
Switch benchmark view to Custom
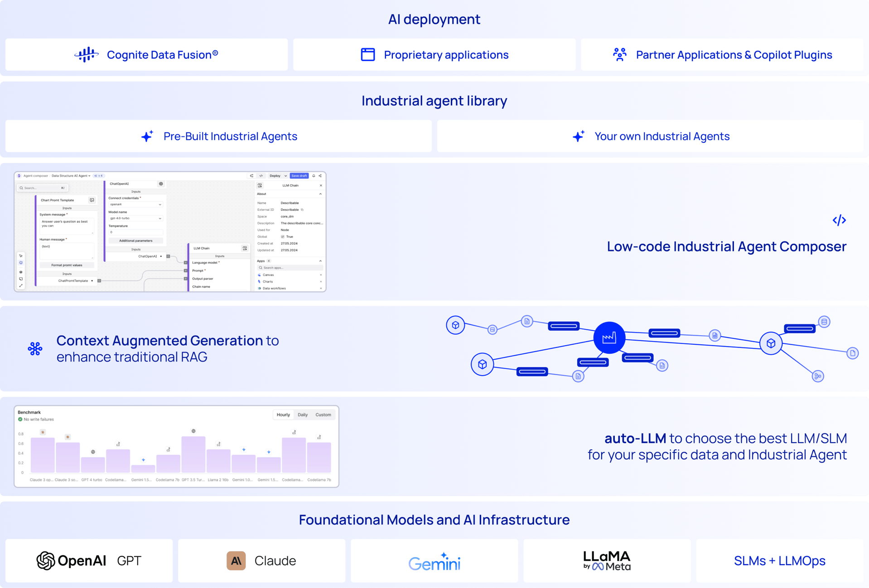coord(323,415)
